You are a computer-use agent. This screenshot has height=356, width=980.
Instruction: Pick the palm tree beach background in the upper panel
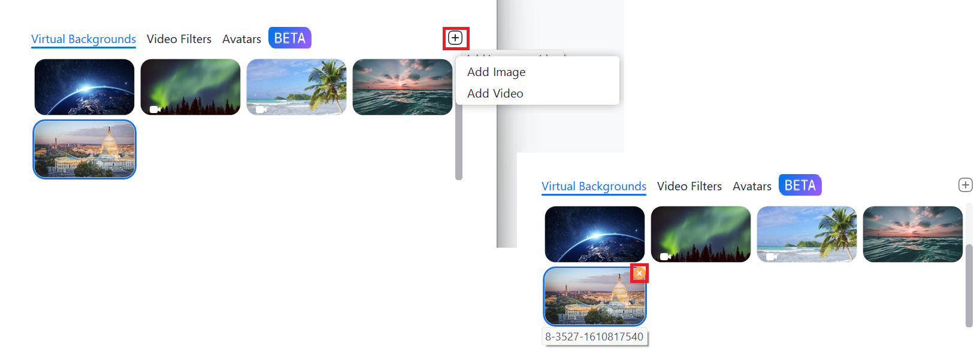pyautogui.click(x=297, y=87)
